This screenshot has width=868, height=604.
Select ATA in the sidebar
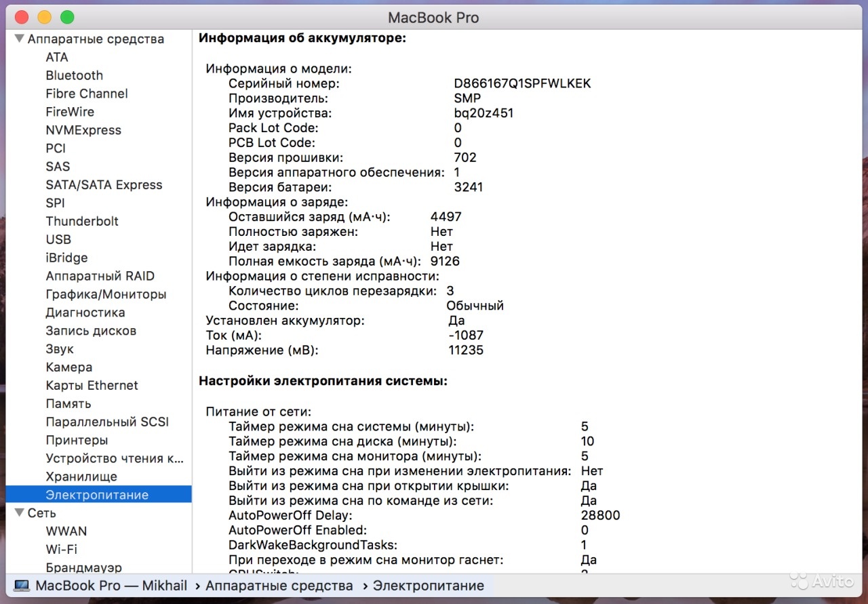click(x=57, y=58)
